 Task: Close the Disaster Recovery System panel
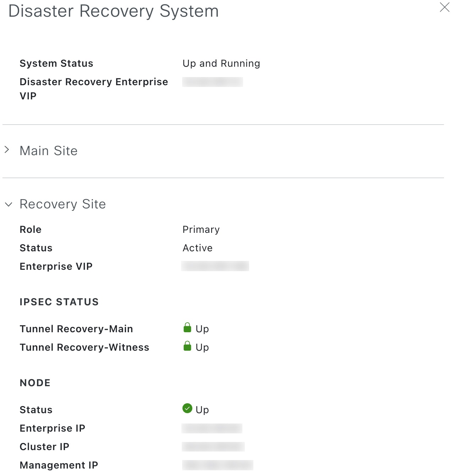pyautogui.click(x=444, y=7)
